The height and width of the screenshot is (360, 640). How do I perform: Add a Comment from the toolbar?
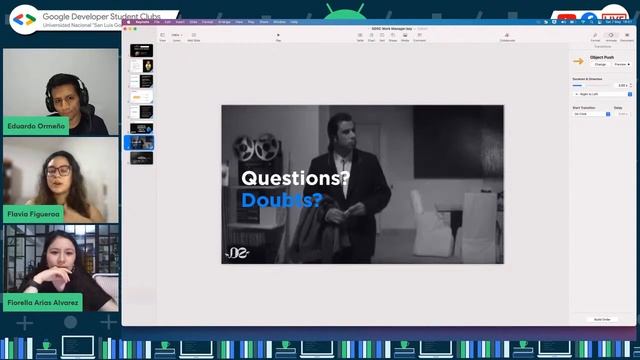(419, 37)
